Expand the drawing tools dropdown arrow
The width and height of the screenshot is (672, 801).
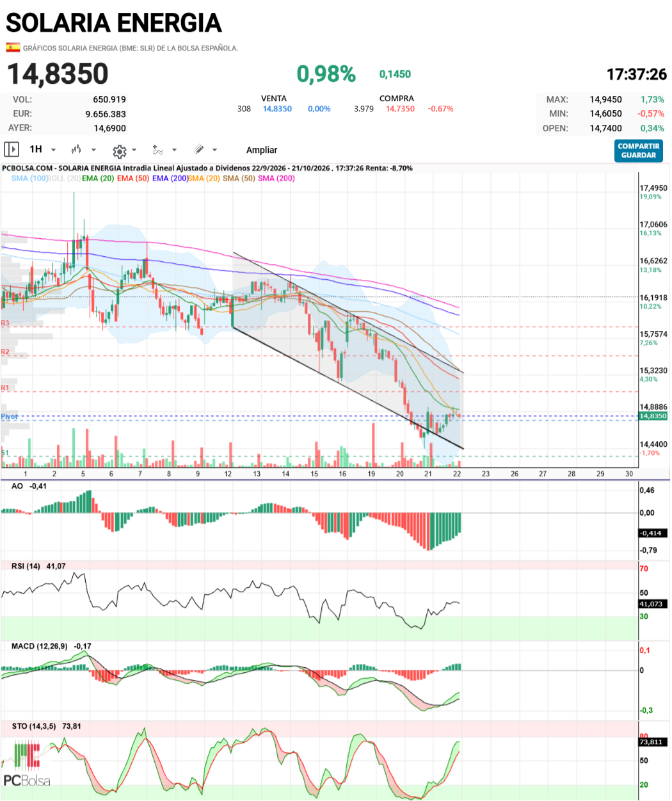[214, 150]
